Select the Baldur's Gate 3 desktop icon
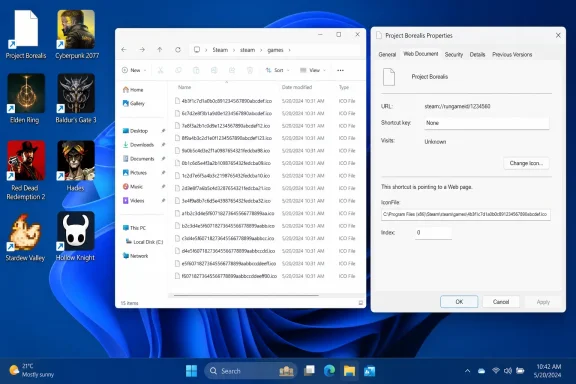This screenshot has height=384, width=576. [x=76, y=99]
